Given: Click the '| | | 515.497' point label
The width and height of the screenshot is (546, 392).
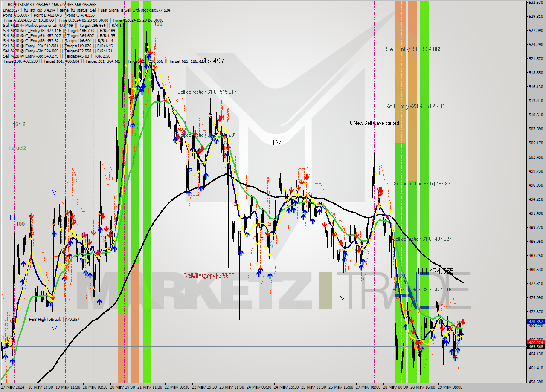Looking at the screenshot, I should (x=206, y=61).
